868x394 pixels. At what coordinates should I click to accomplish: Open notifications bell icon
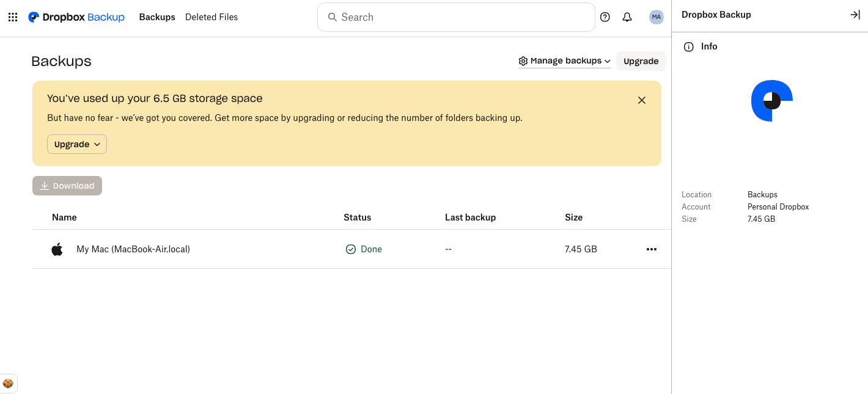pos(627,17)
